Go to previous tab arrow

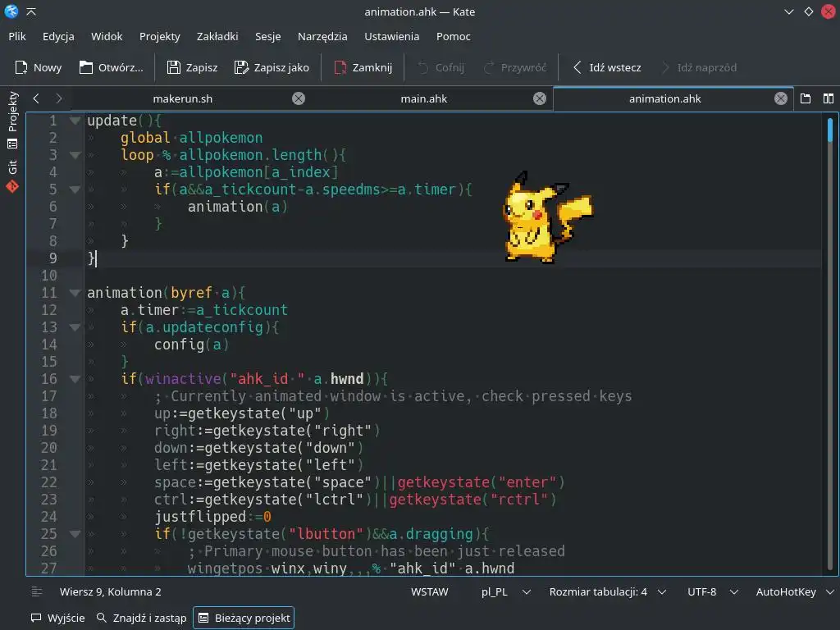click(x=36, y=98)
